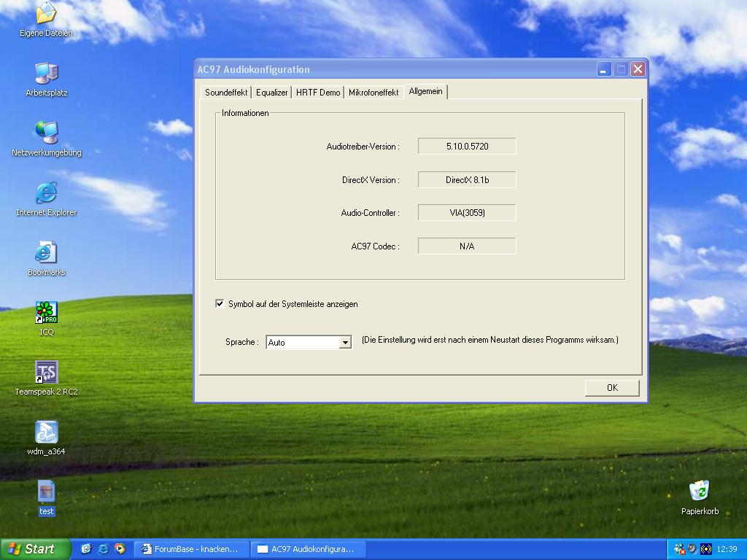Click Outlook Express quick launch icon

(86, 549)
